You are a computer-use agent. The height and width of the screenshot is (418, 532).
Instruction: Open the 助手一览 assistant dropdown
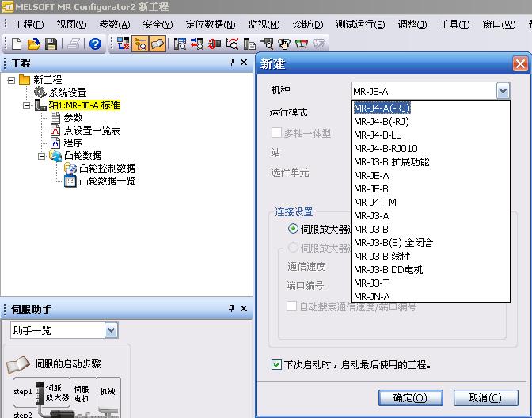pyautogui.click(x=111, y=330)
